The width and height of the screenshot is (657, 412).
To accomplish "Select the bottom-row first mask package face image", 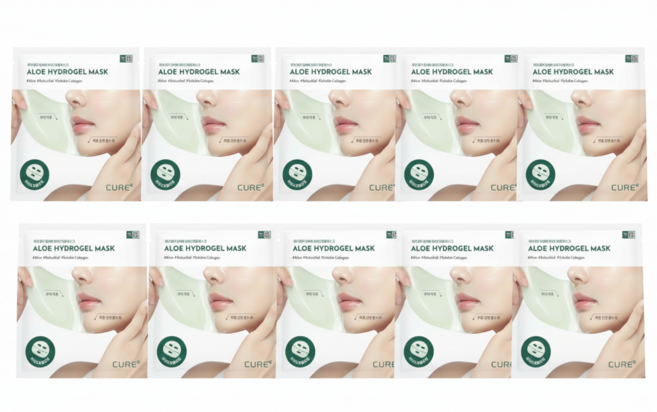I will [82, 322].
